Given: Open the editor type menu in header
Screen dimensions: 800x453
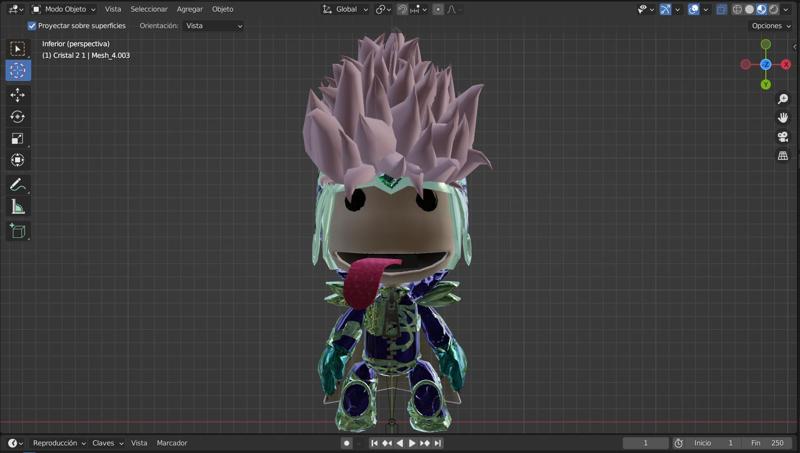Looking at the screenshot, I should (15, 9).
